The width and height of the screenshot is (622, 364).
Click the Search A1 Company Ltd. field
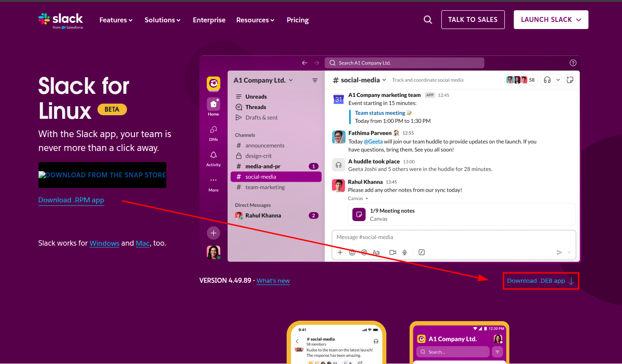[x=404, y=63]
